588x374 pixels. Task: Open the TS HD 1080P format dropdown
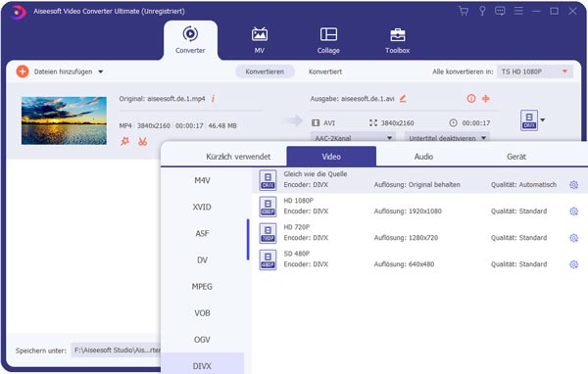pyautogui.click(x=535, y=71)
